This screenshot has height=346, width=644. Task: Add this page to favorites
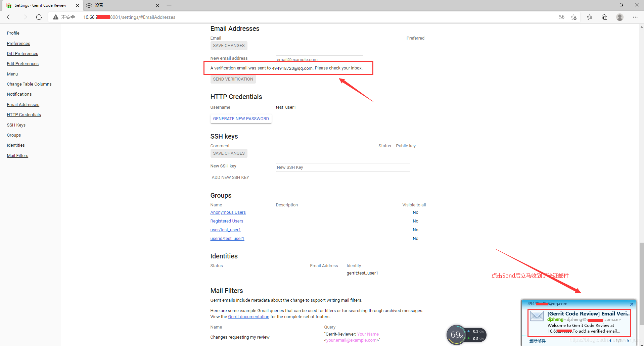(x=573, y=17)
